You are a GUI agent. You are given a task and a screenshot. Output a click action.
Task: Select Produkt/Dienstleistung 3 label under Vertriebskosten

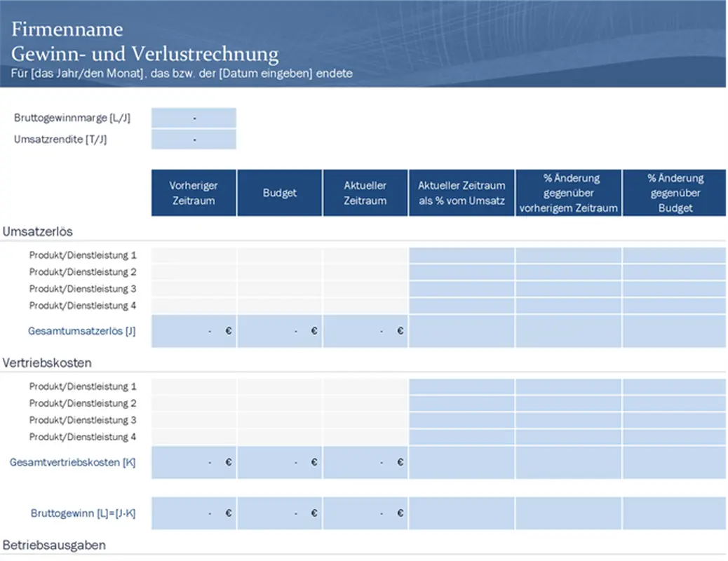point(83,420)
